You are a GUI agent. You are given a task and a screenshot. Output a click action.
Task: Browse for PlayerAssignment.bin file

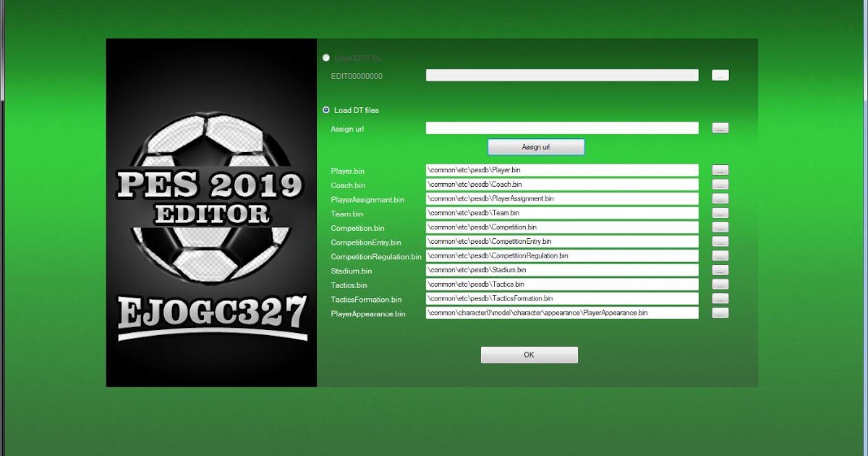pyautogui.click(x=720, y=199)
